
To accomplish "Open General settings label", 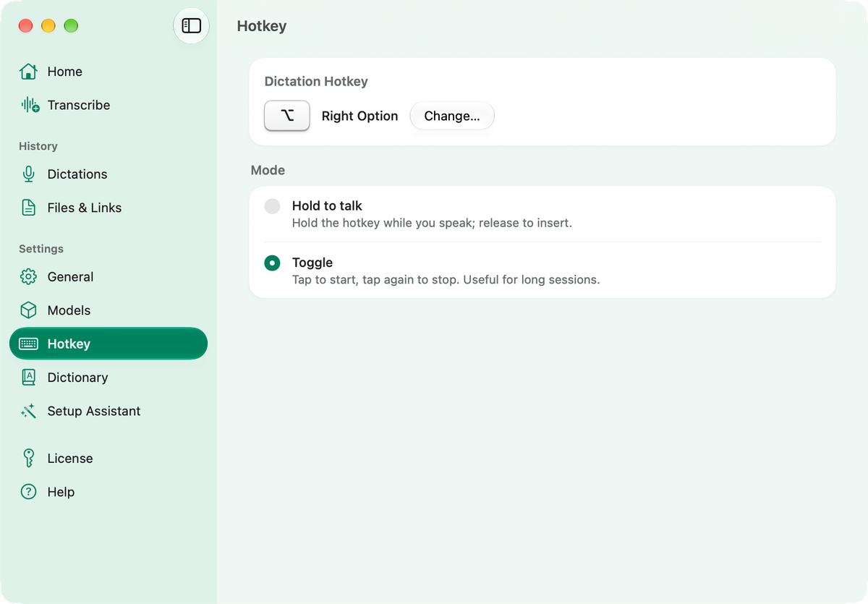I will [x=70, y=277].
